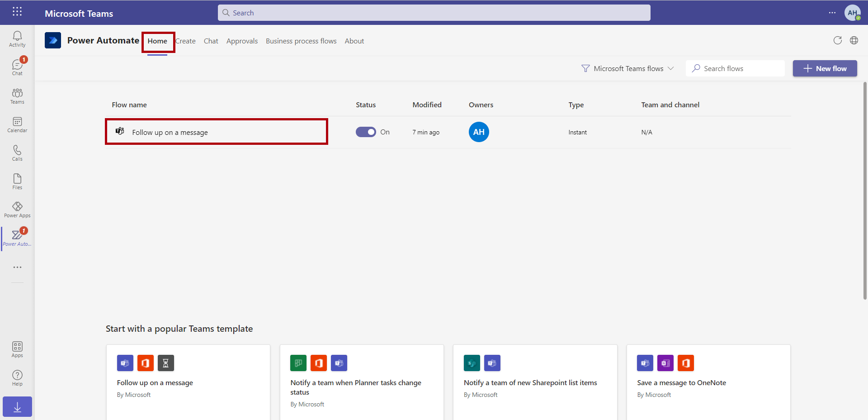868x420 pixels.
Task: Select the Save a message to OneNote template
Action: coord(708,382)
